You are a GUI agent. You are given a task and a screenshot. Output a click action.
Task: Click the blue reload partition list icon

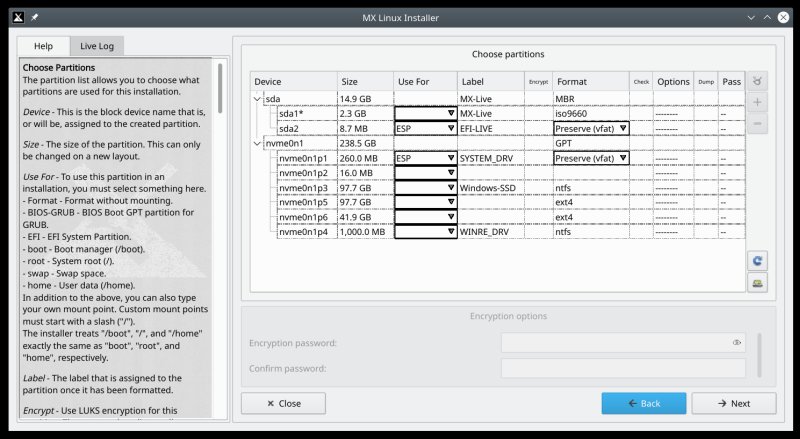pyautogui.click(x=757, y=261)
